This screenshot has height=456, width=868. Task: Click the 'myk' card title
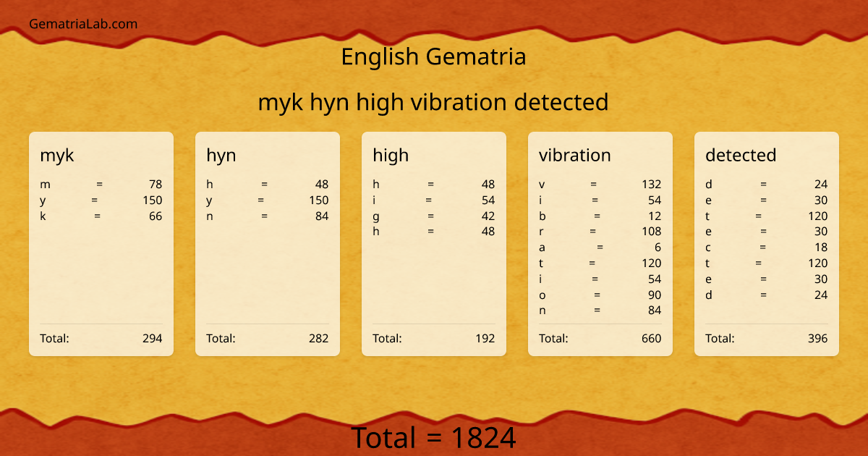pyautogui.click(x=57, y=156)
